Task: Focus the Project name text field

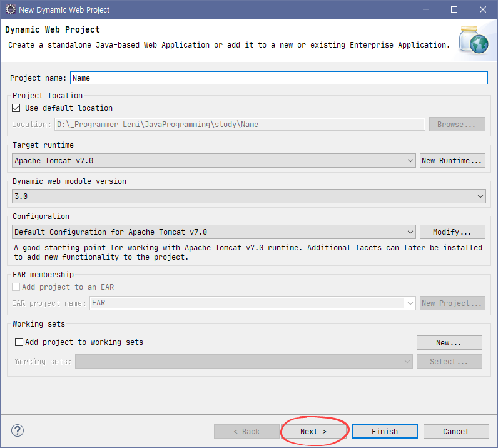Action: tap(279, 78)
